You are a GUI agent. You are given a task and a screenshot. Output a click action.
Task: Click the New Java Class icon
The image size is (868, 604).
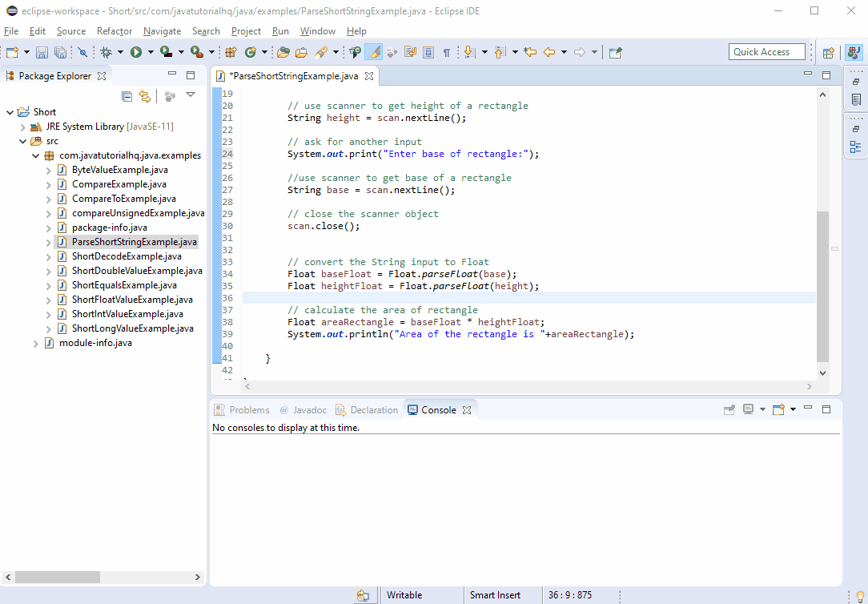[250, 52]
